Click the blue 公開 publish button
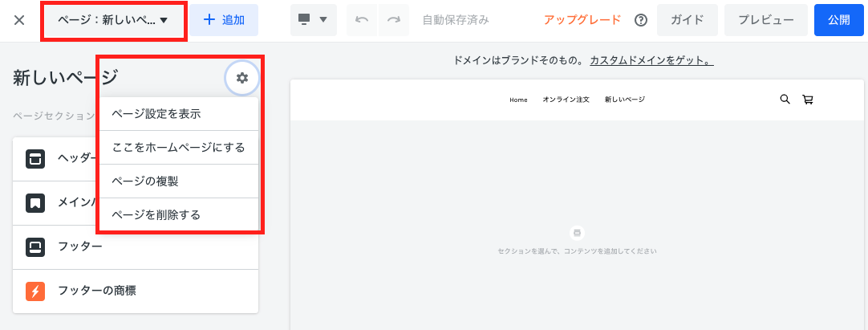The height and width of the screenshot is (330, 868). [838, 21]
